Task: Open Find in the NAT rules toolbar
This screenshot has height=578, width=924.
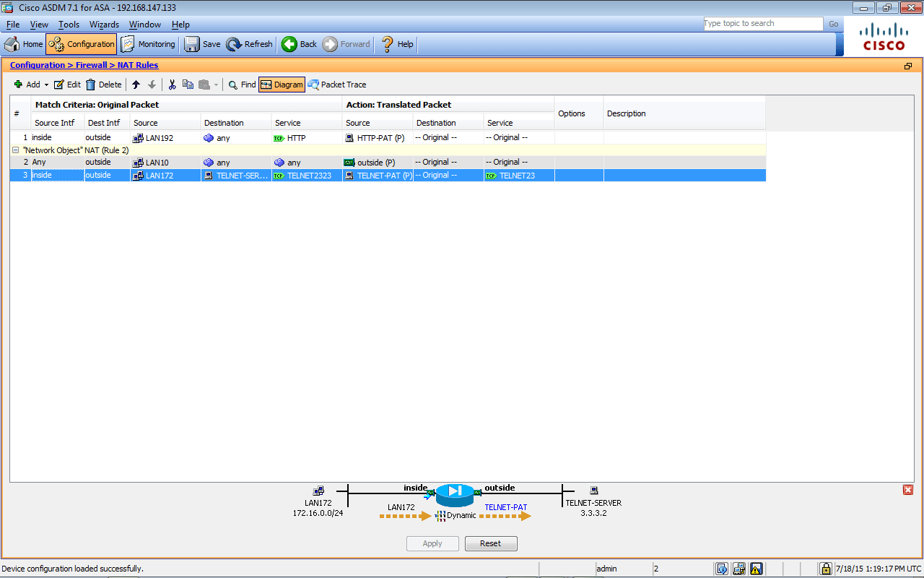Action: click(x=242, y=85)
